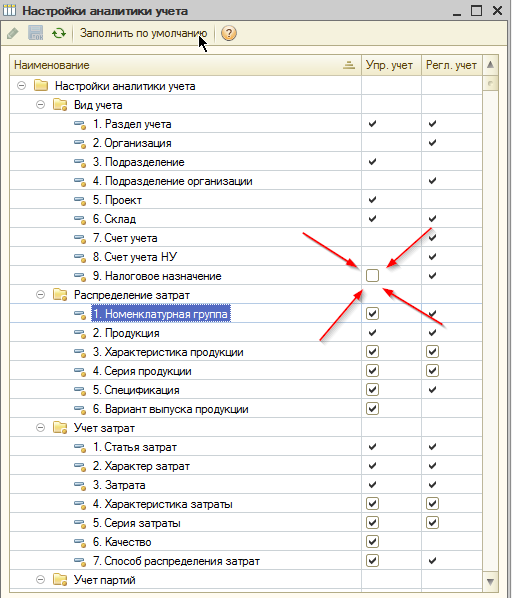Click the folder icon beside Учет затрат
The height and width of the screenshot is (598, 512).
(60, 428)
